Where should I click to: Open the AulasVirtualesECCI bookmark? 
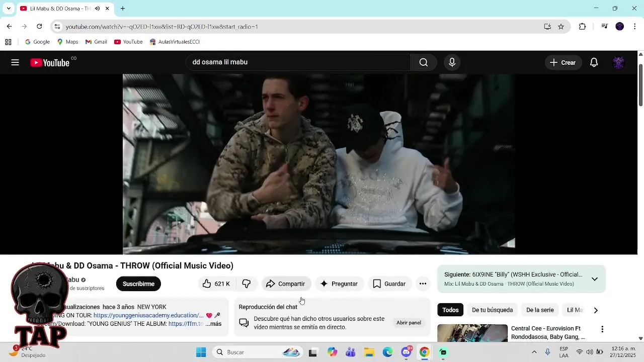pos(175,42)
